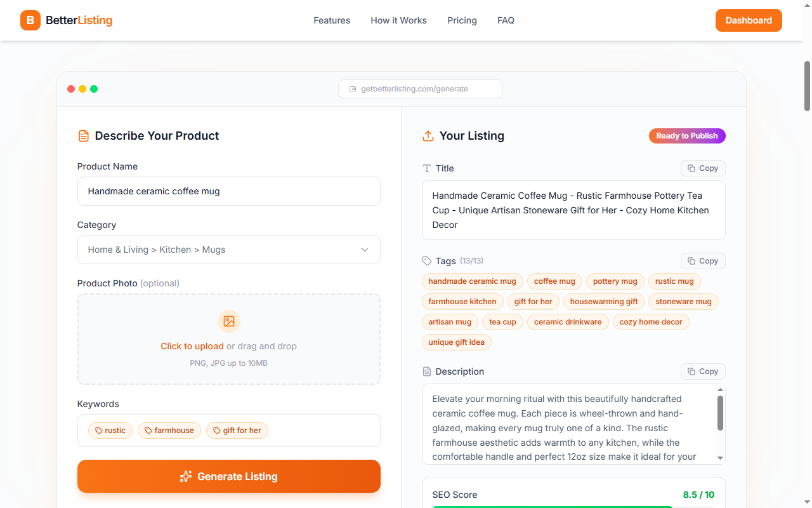Click the "Click to upload" link

pyautogui.click(x=192, y=346)
